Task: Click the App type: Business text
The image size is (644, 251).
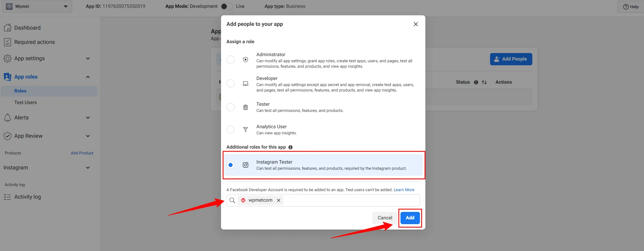Action: point(285,6)
